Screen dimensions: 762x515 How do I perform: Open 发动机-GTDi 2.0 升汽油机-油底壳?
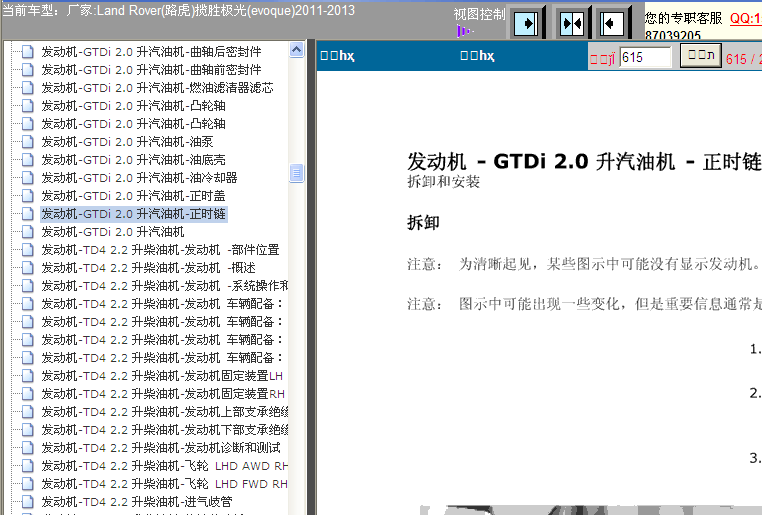133,159
